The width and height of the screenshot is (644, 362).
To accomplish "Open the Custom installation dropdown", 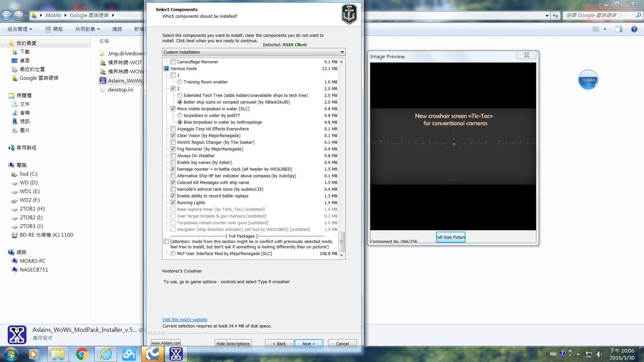I will [x=254, y=52].
